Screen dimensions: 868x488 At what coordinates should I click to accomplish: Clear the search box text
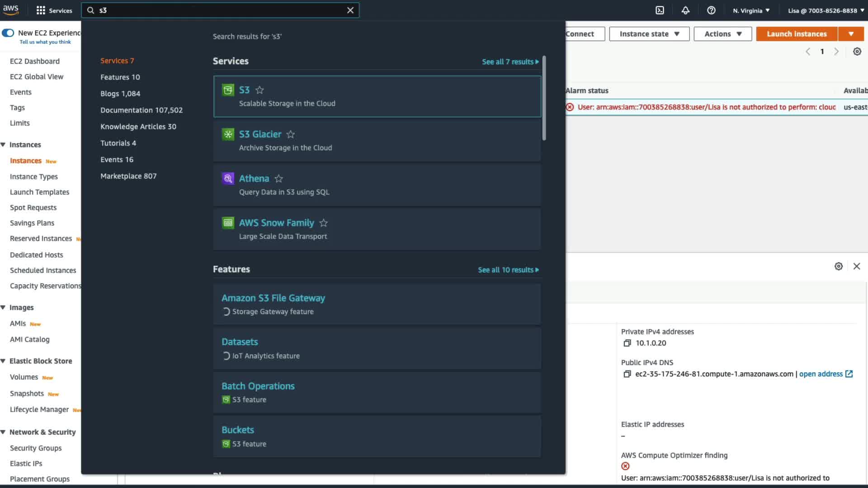[350, 10]
